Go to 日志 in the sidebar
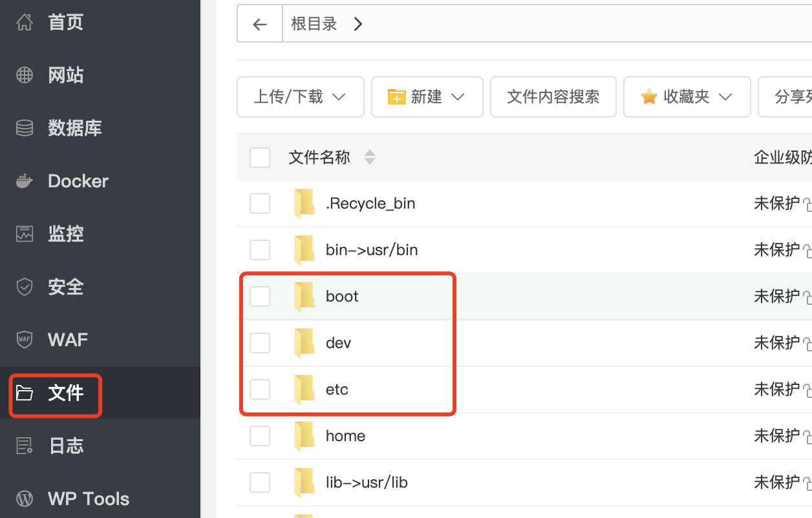Screen dimensions: 812x518 tap(66, 446)
